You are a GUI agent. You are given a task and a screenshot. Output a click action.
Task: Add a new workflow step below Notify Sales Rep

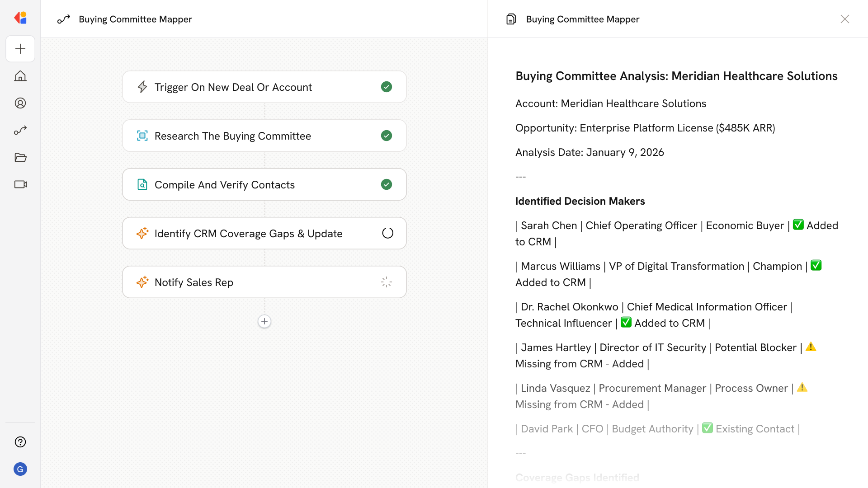pyautogui.click(x=264, y=321)
